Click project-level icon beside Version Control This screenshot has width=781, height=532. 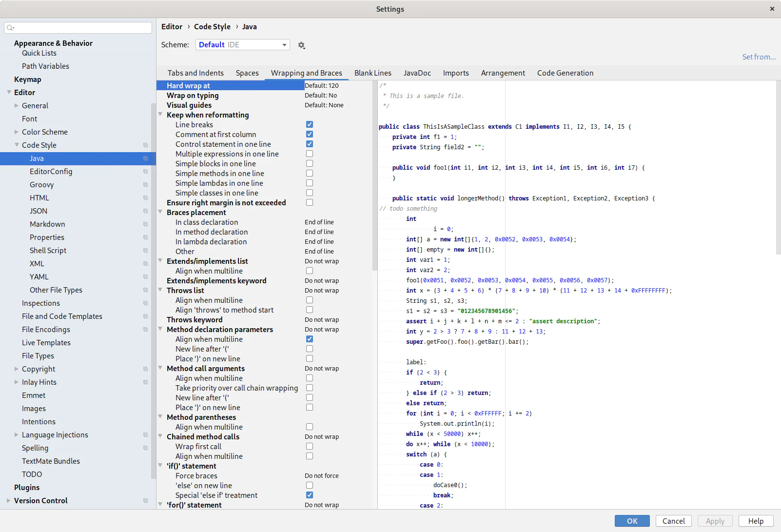[145, 501]
